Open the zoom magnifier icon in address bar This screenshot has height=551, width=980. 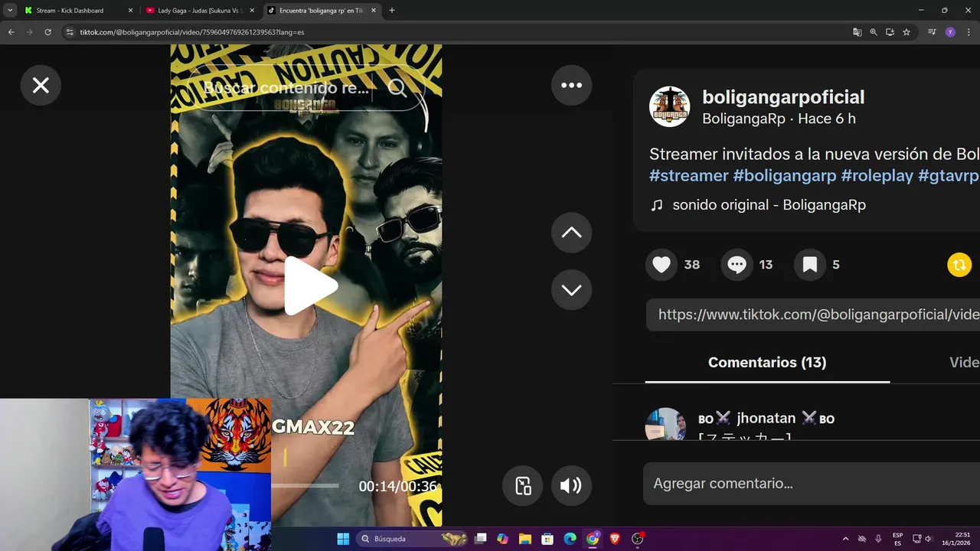click(874, 32)
